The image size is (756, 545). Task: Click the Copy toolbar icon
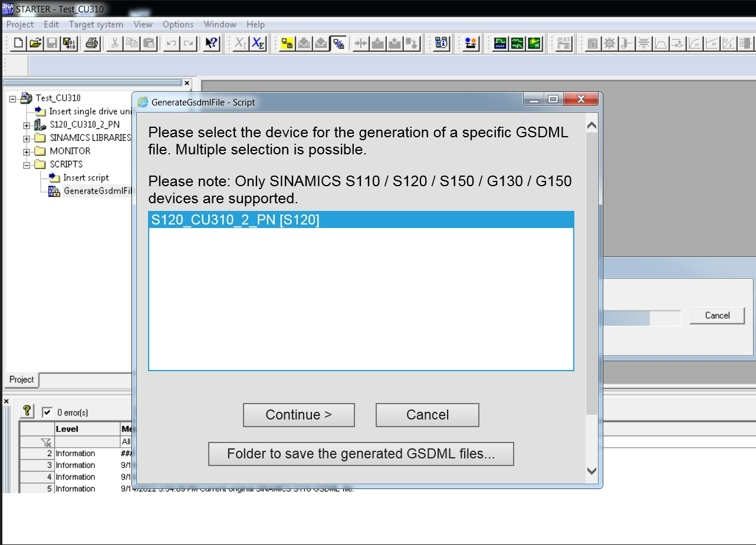click(x=132, y=43)
